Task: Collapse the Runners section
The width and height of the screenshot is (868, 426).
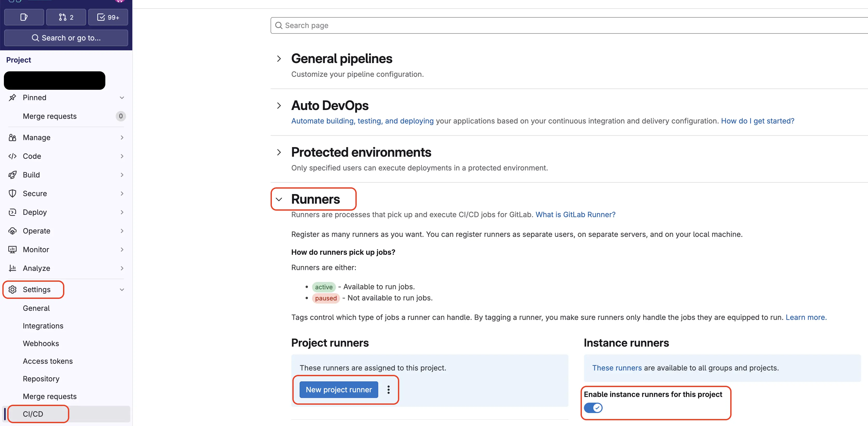Action: click(x=279, y=199)
